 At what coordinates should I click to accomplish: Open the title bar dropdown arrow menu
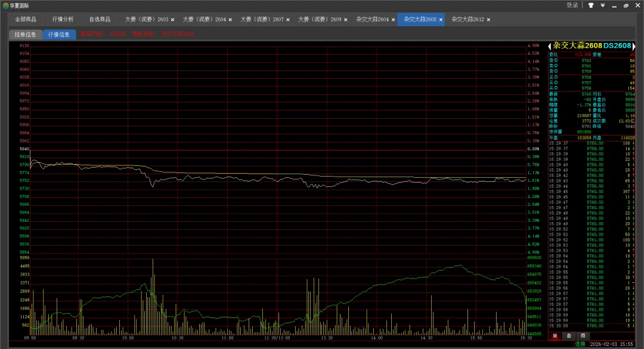602,5
